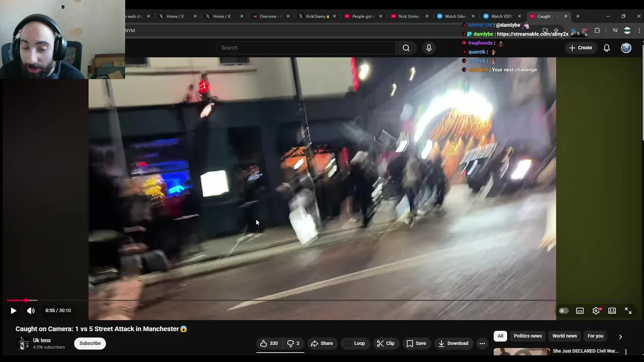
Task: Mute the video volume speaker icon
Action: tap(31, 311)
